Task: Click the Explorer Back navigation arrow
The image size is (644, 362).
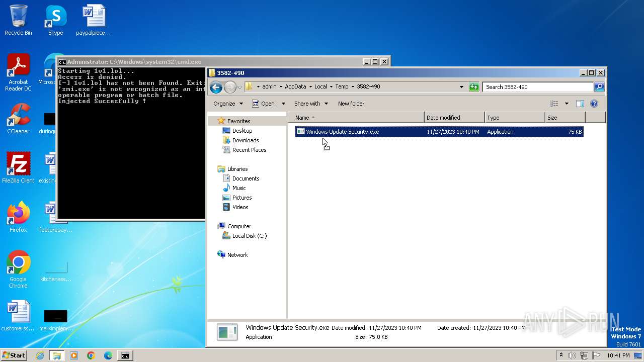Action: click(x=216, y=87)
